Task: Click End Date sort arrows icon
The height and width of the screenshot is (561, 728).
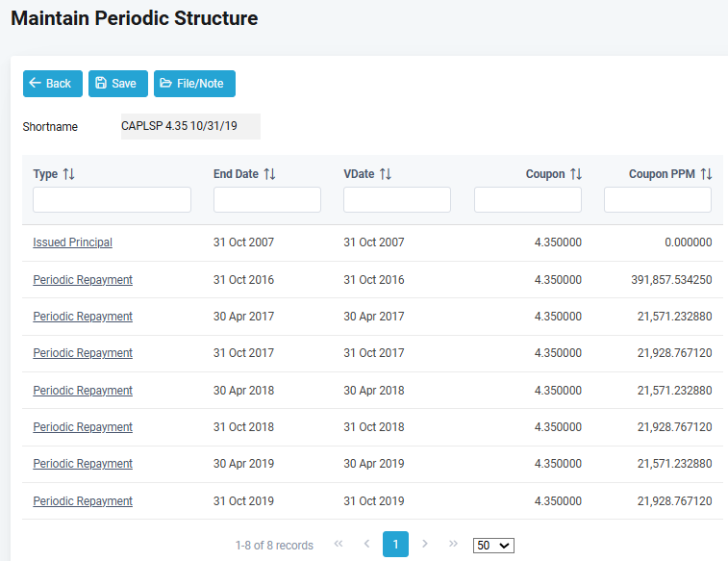Action: click(269, 174)
